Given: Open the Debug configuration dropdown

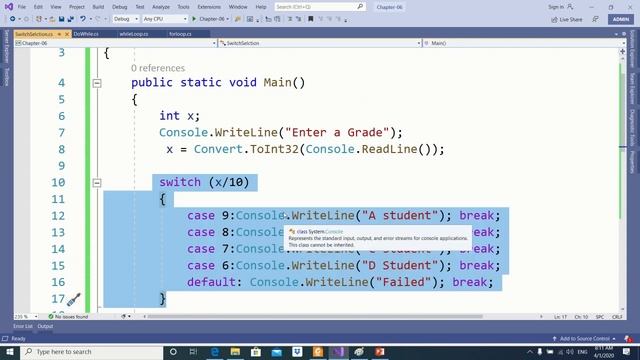Looking at the screenshot, I should [x=126, y=19].
